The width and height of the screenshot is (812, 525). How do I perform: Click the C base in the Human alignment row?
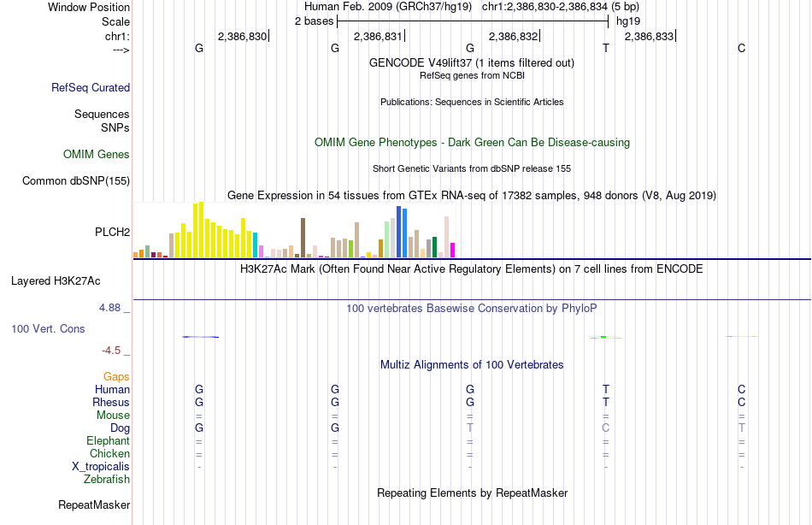click(x=742, y=390)
